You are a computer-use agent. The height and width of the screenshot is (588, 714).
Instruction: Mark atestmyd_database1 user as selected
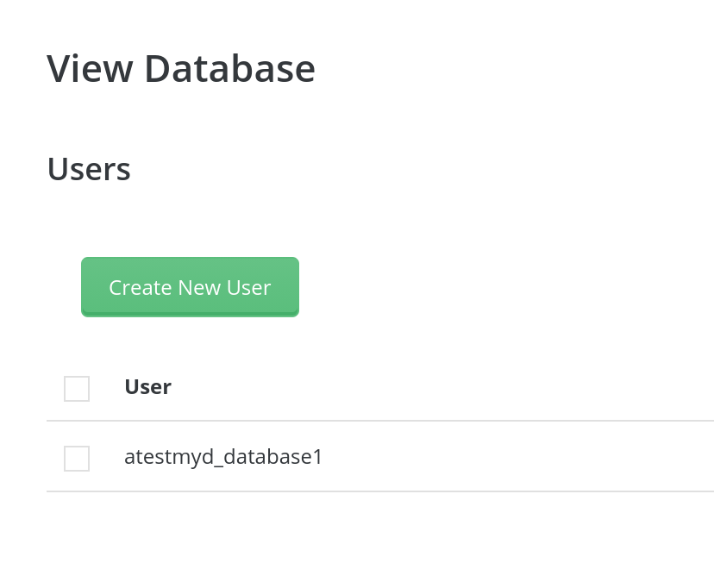77,458
